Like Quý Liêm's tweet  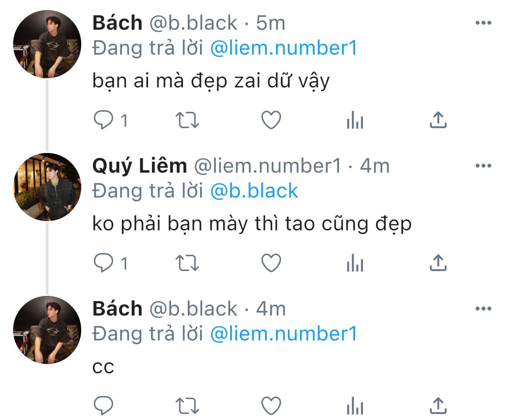[x=271, y=263]
